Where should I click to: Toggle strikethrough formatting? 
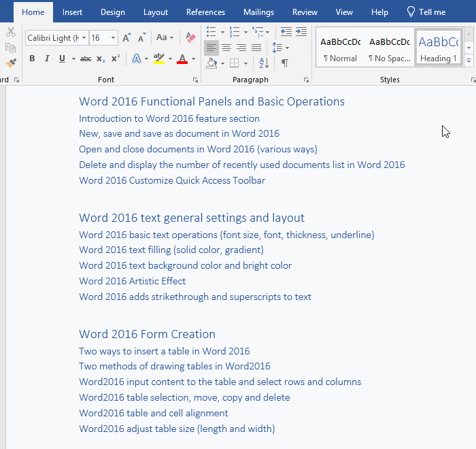point(86,59)
